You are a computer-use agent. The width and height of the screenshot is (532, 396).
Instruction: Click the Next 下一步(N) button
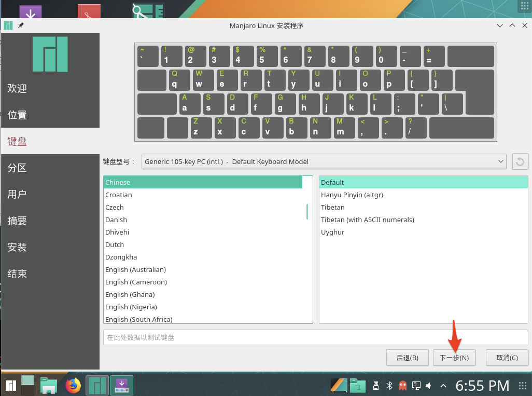(454, 358)
